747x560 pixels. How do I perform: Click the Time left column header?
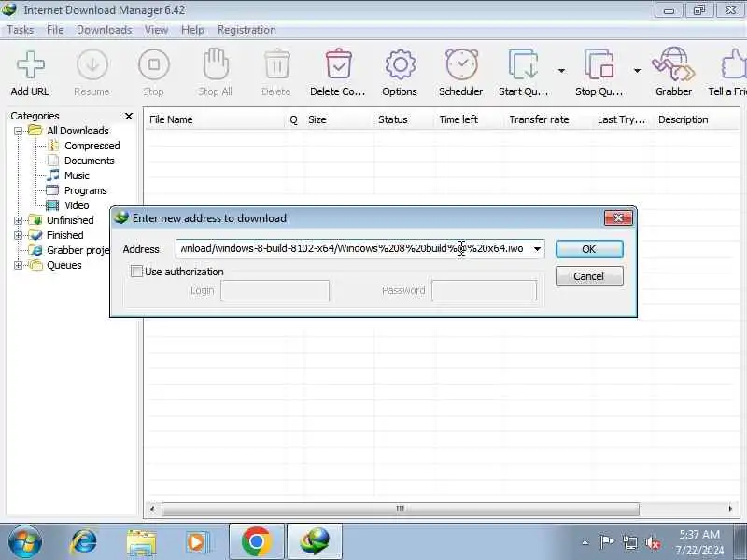tap(470, 119)
